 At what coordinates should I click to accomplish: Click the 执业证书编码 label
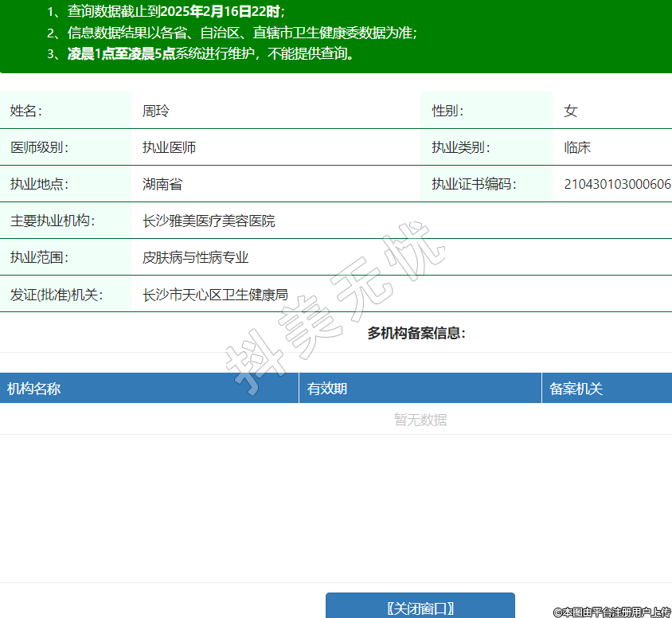coord(474,184)
